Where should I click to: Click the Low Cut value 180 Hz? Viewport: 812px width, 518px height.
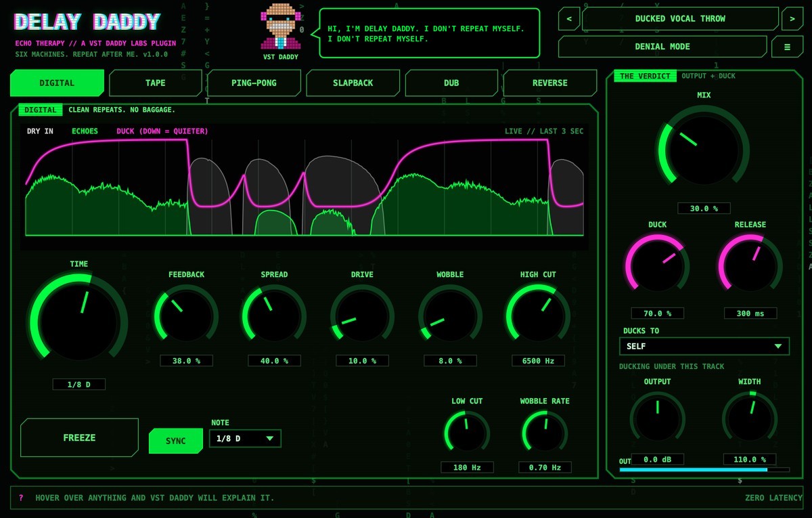click(x=467, y=467)
